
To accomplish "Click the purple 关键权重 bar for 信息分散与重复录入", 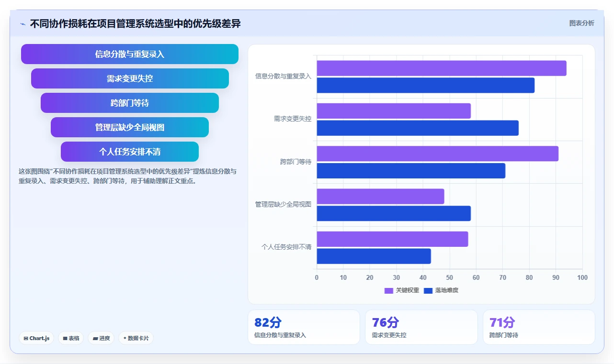I will click(442, 68).
